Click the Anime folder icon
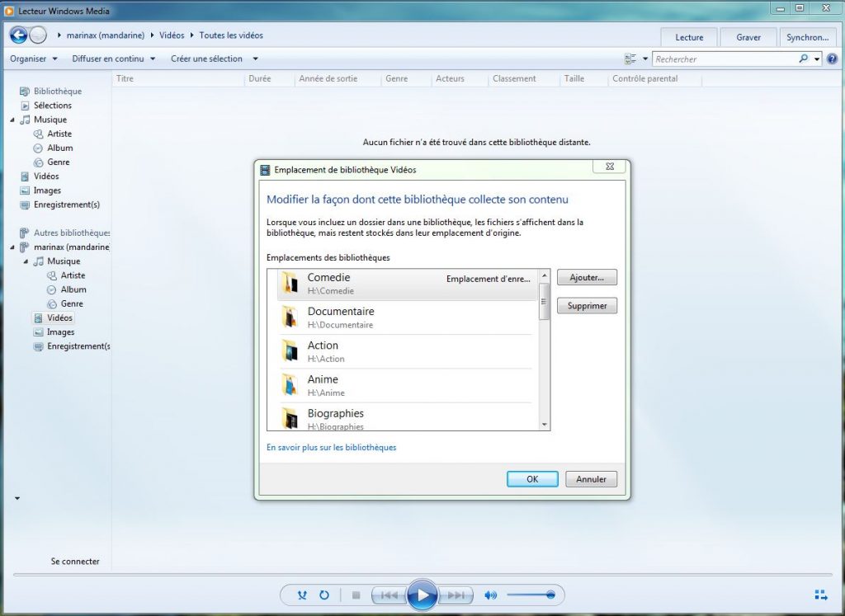The height and width of the screenshot is (616, 845). [290, 385]
